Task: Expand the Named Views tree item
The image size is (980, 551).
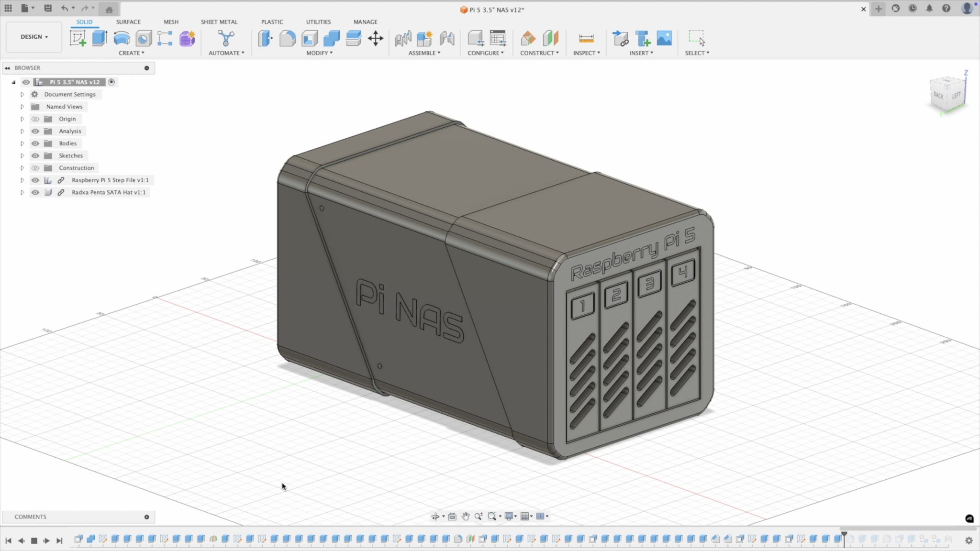Action: click(22, 106)
